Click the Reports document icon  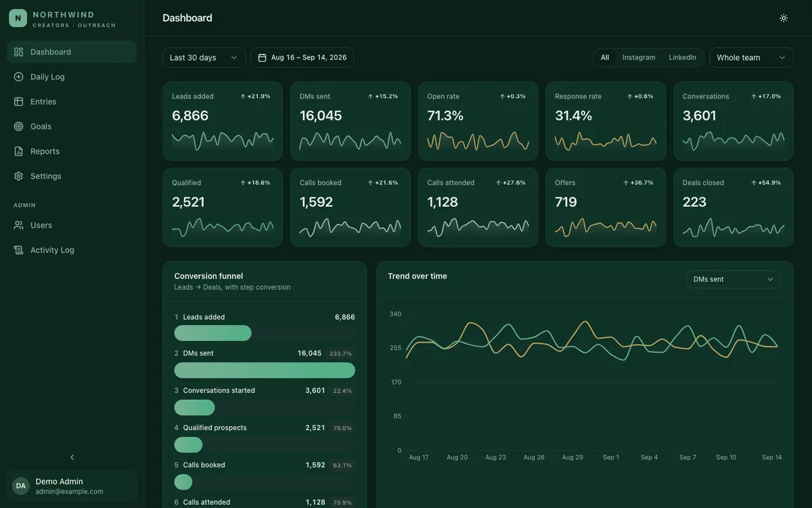pyautogui.click(x=18, y=151)
